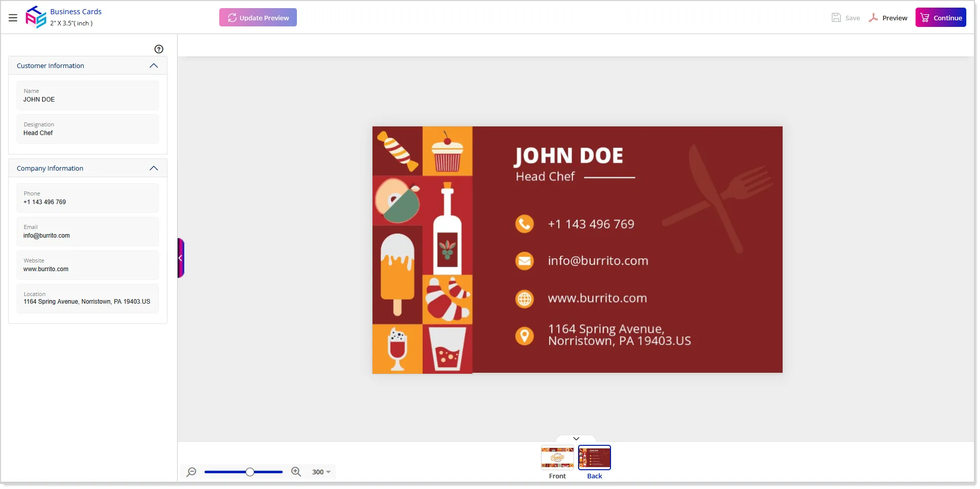980x489 pixels.
Task: Click the globe website icon on card
Action: point(524,299)
